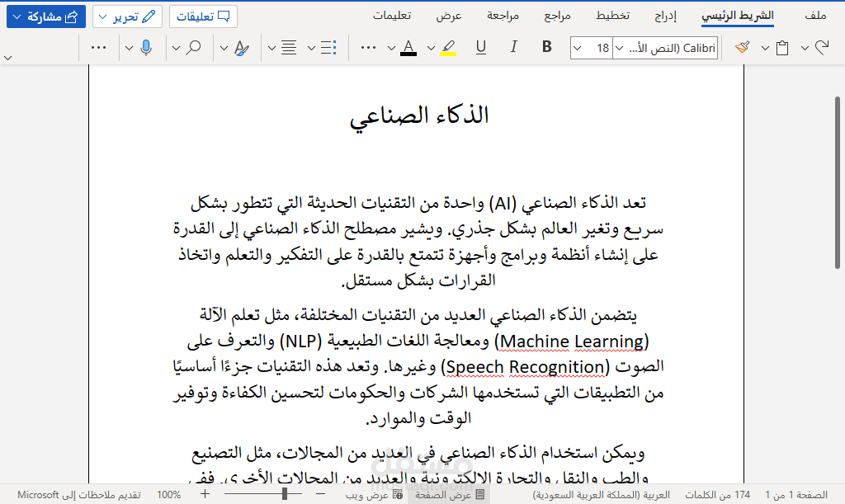Open the font size dropdown showing 18
This screenshot has height=504, width=845.
tap(592, 48)
